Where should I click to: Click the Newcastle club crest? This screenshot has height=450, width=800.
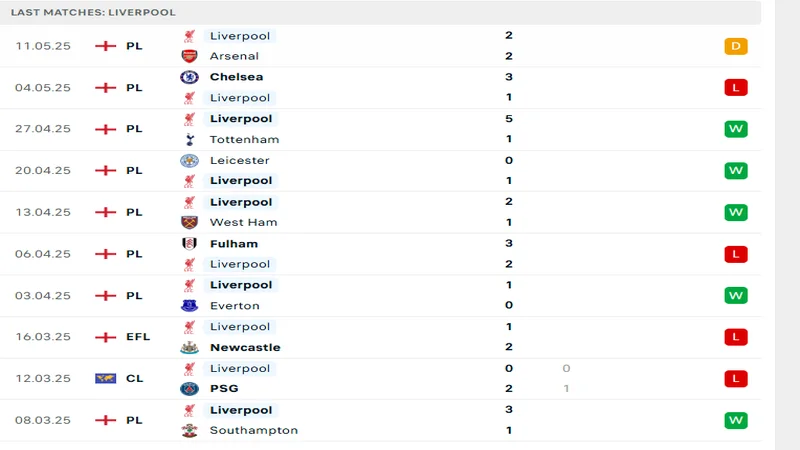pyautogui.click(x=189, y=347)
